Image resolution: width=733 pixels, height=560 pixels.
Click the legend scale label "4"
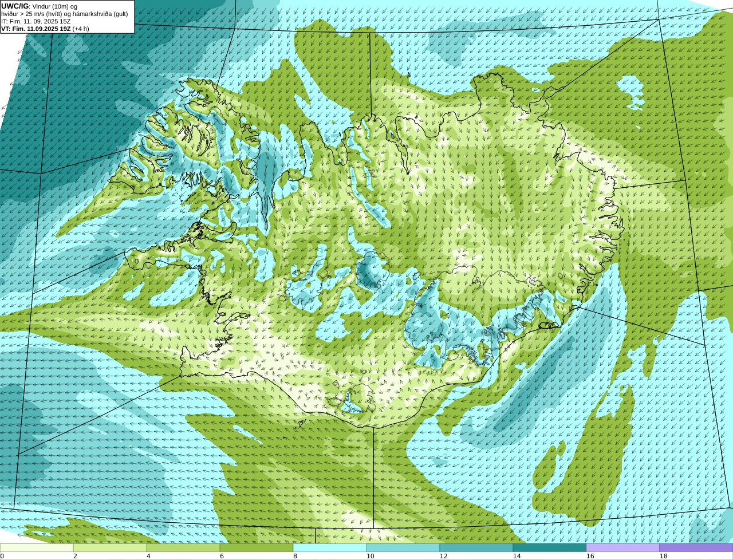click(x=148, y=556)
